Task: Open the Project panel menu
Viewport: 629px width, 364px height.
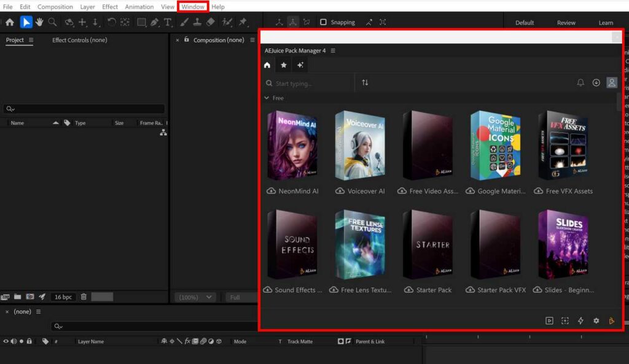Action: click(31, 40)
